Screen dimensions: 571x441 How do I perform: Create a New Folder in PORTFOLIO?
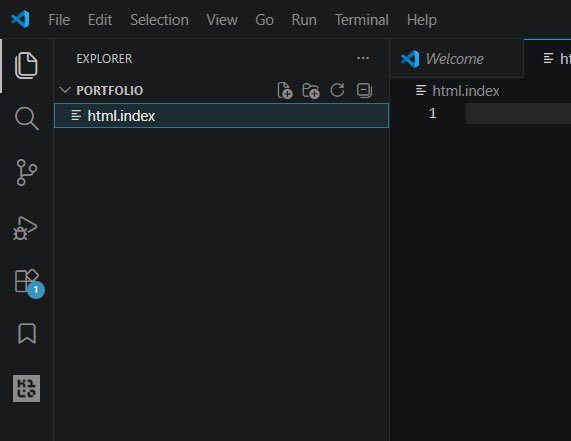coord(311,90)
